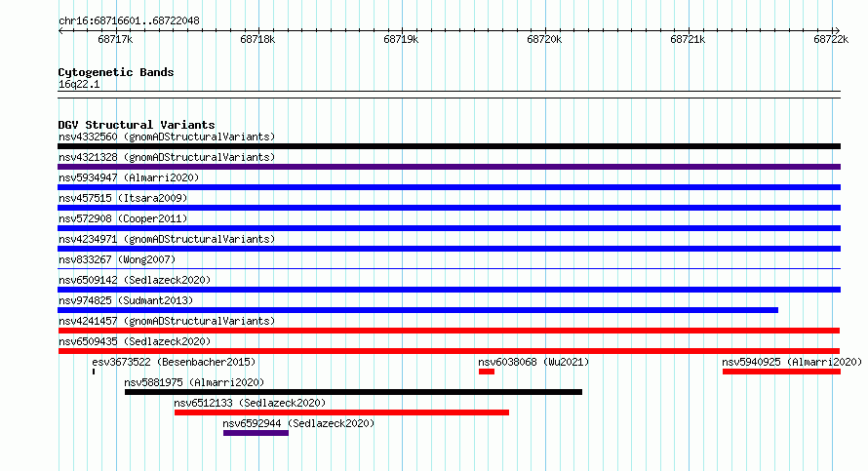
Task: Click the Cytogenetic Bands track title
Action: click(116, 72)
